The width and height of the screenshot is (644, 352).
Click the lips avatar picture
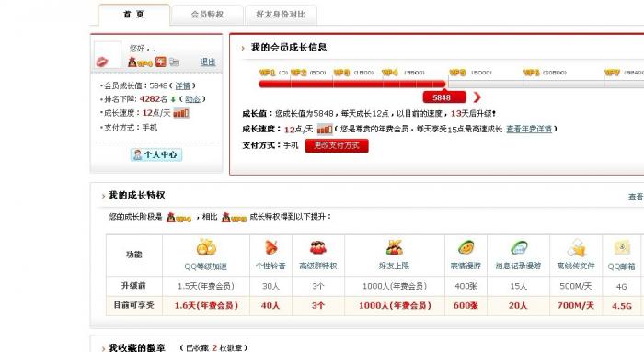[x=107, y=55]
